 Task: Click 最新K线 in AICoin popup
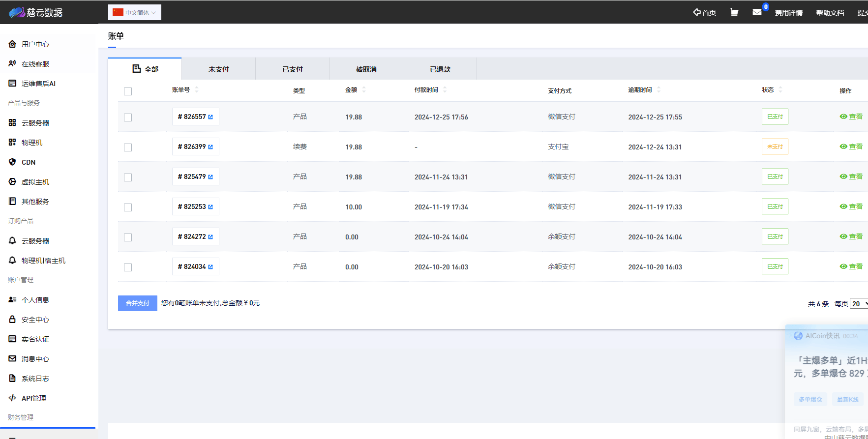pos(848,399)
